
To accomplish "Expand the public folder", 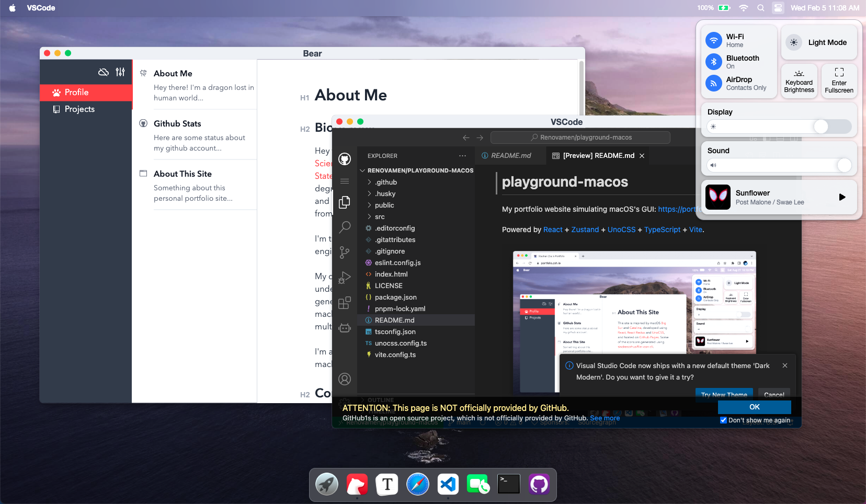I will (416, 205).
